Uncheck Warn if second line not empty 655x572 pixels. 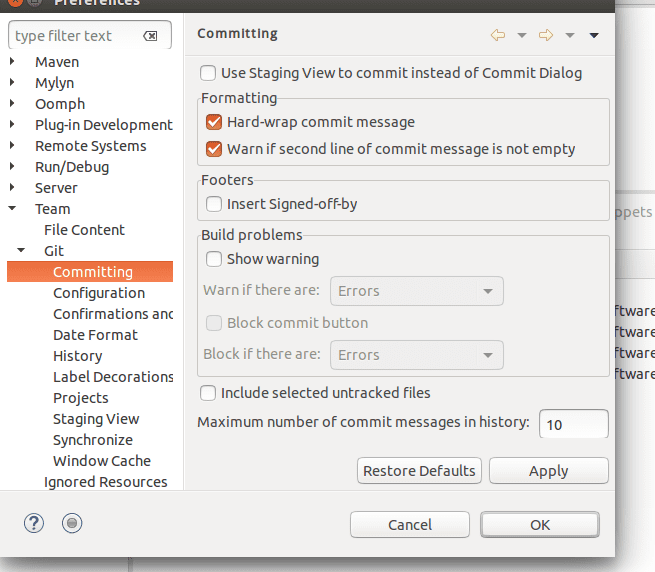pos(214,149)
